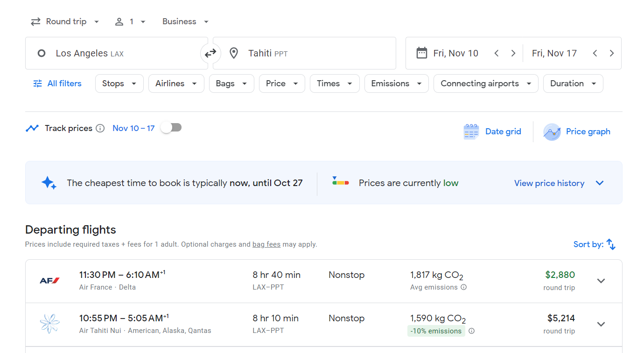Screen dimensions: 644x353
Task: Open the Business cabin class dropdown
Action: 185,21
